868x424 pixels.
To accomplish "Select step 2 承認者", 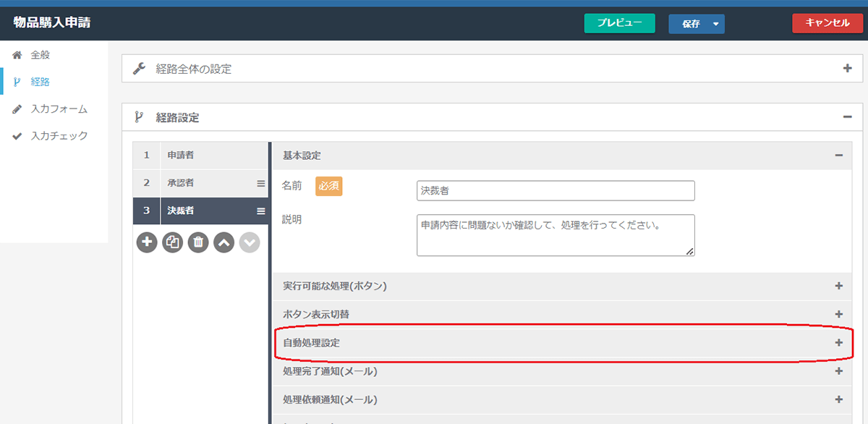I will 200,183.
